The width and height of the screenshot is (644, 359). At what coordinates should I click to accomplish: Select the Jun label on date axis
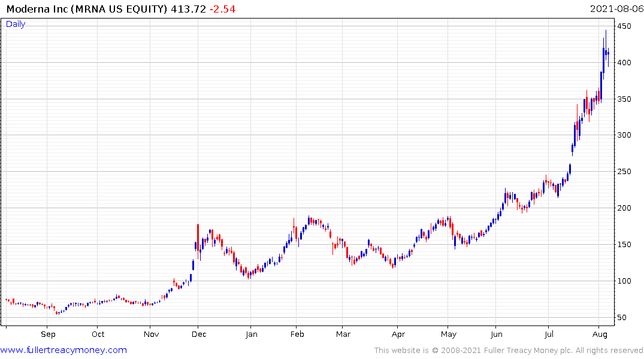point(496,334)
